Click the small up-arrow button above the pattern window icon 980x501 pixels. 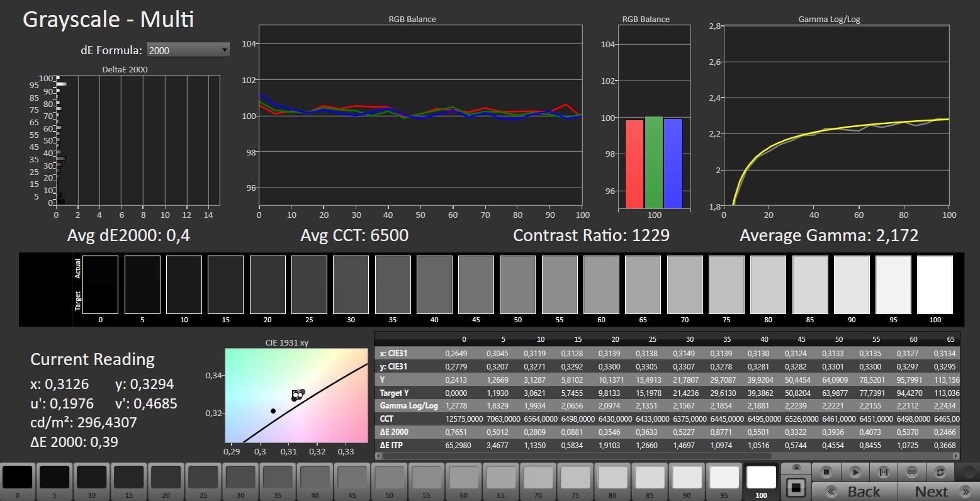[796, 468]
